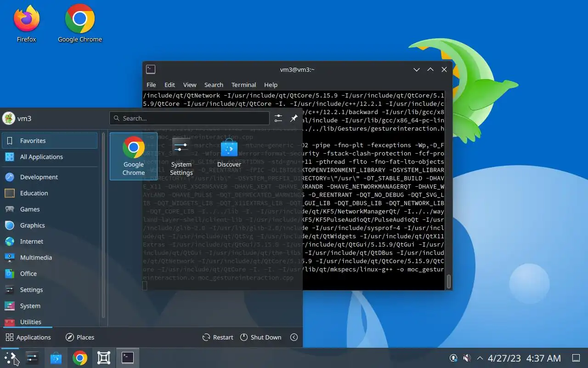
Task: Expand hidden system tray icons
Action: coord(480,358)
